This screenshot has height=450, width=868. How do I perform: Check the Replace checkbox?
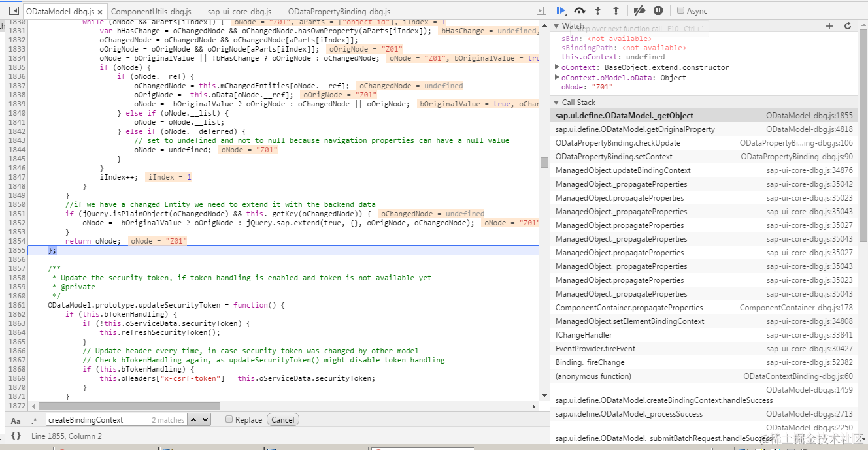[229, 419]
